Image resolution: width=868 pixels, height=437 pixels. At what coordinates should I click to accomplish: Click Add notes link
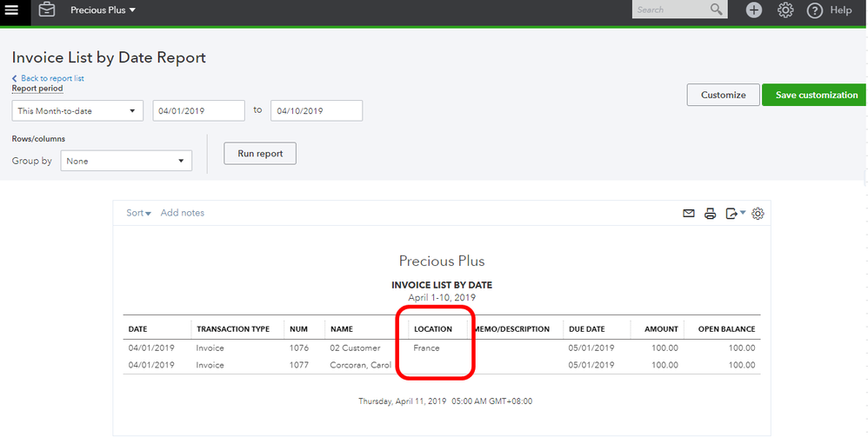click(x=182, y=213)
